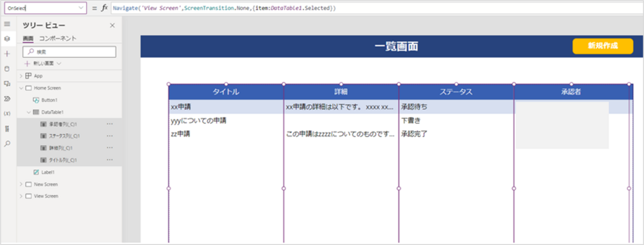Click the plus icon beside 新しい画面
Image resolution: width=644 pixels, height=245 pixels.
click(27, 63)
